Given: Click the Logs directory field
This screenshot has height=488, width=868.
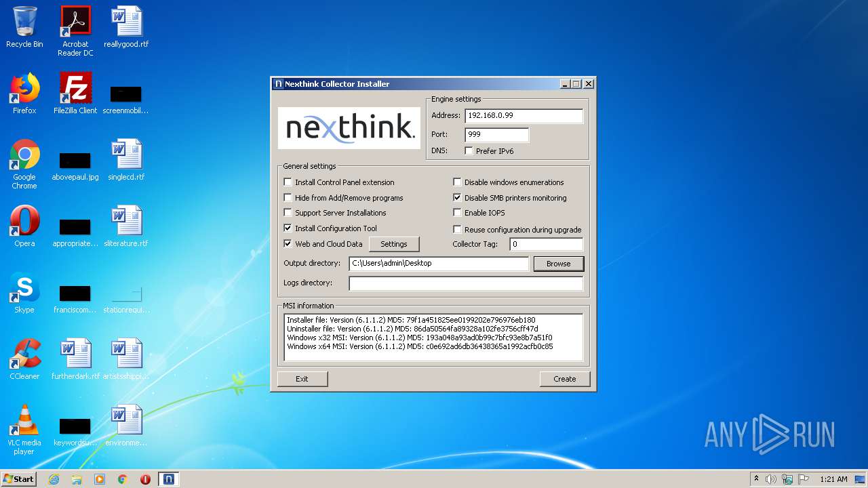Looking at the screenshot, I should pyautogui.click(x=466, y=283).
